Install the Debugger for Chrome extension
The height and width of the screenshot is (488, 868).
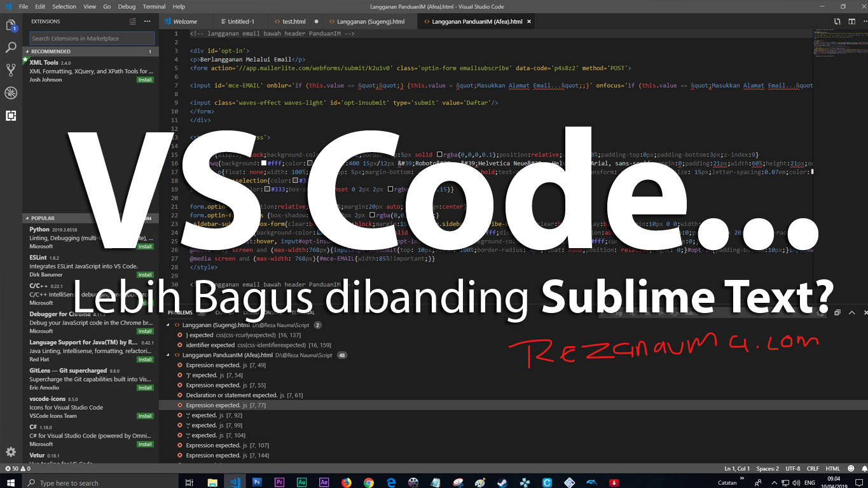tap(145, 331)
